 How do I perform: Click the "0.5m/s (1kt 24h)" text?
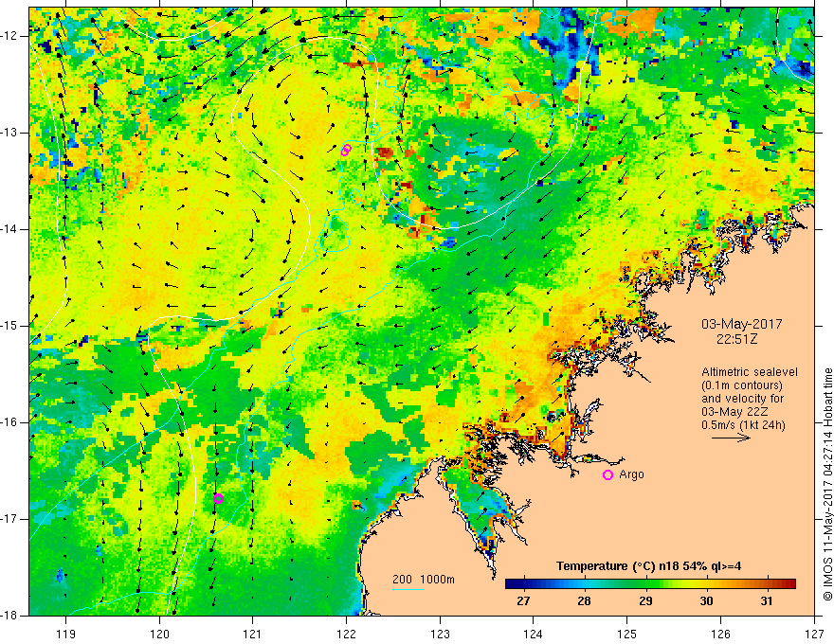coord(744,425)
